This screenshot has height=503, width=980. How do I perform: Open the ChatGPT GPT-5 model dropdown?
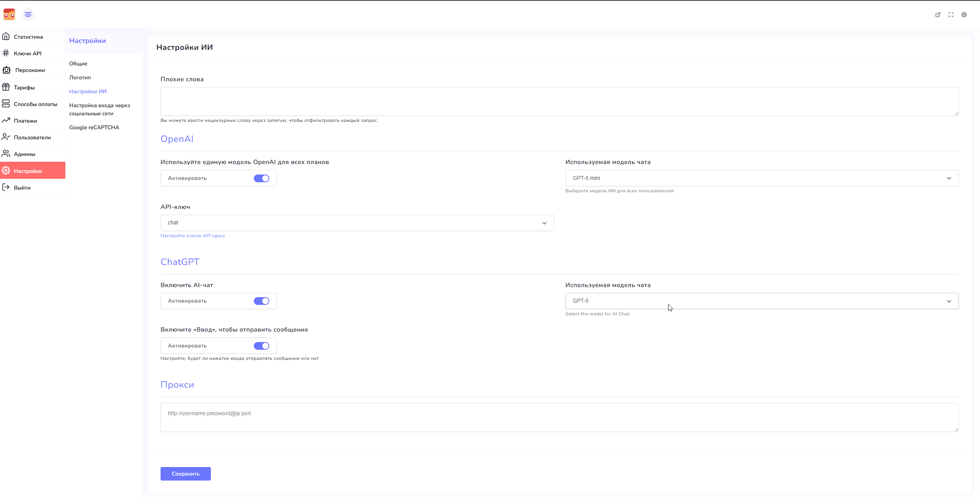(761, 301)
